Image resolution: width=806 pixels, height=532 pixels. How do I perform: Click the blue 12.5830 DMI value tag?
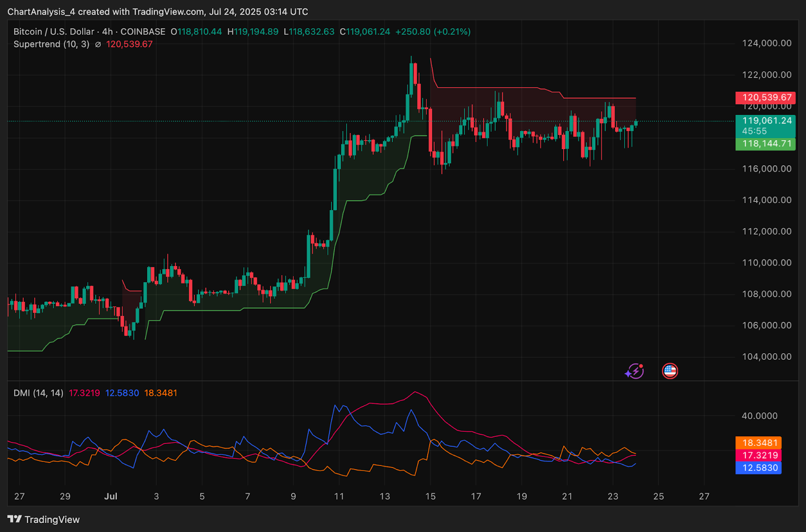[x=759, y=468]
